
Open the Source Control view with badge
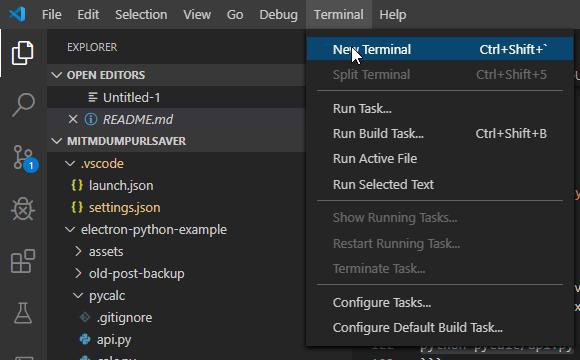(24, 158)
